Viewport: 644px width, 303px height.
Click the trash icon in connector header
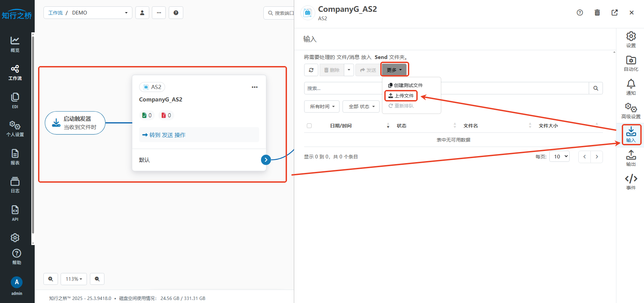tap(597, 13)
